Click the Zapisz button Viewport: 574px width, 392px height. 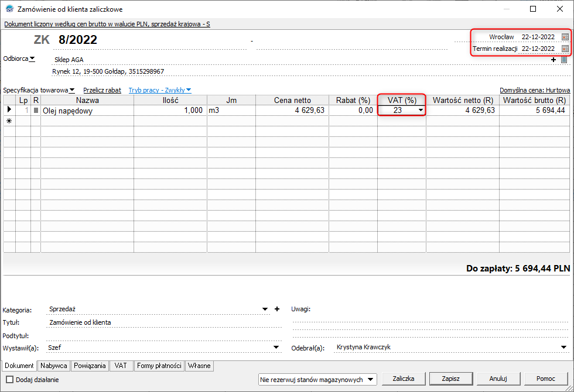[x=450, y=379]
